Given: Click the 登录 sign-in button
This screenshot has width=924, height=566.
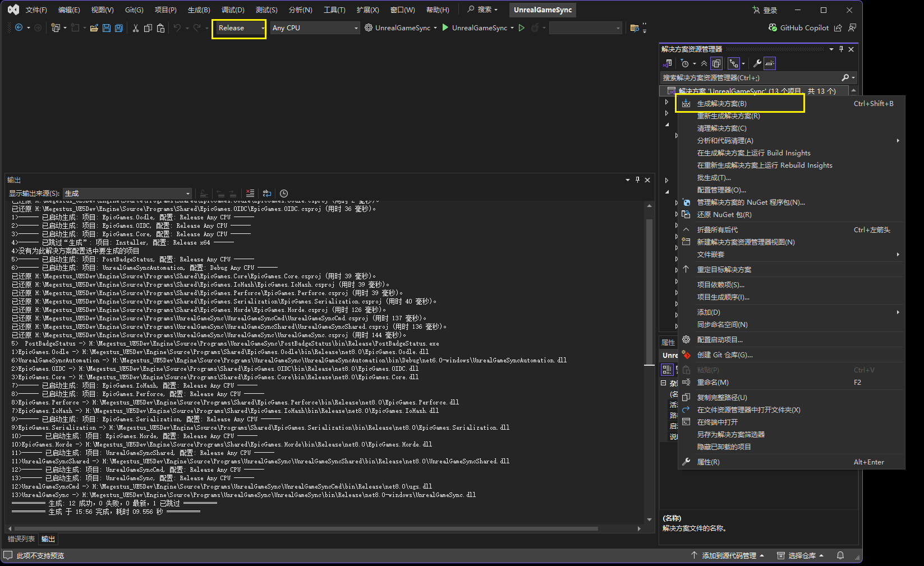Looking at the screenshot, I should click(x=765, y=10).
